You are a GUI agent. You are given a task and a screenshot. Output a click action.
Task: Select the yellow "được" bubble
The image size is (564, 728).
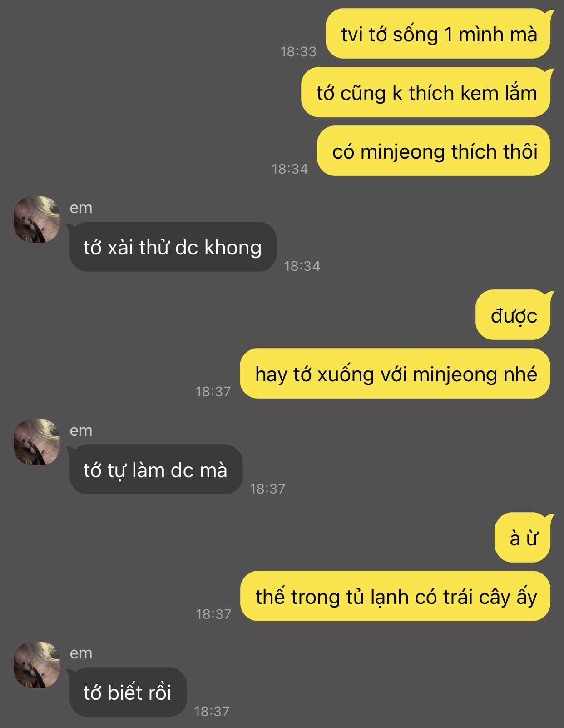click(513, 315)
